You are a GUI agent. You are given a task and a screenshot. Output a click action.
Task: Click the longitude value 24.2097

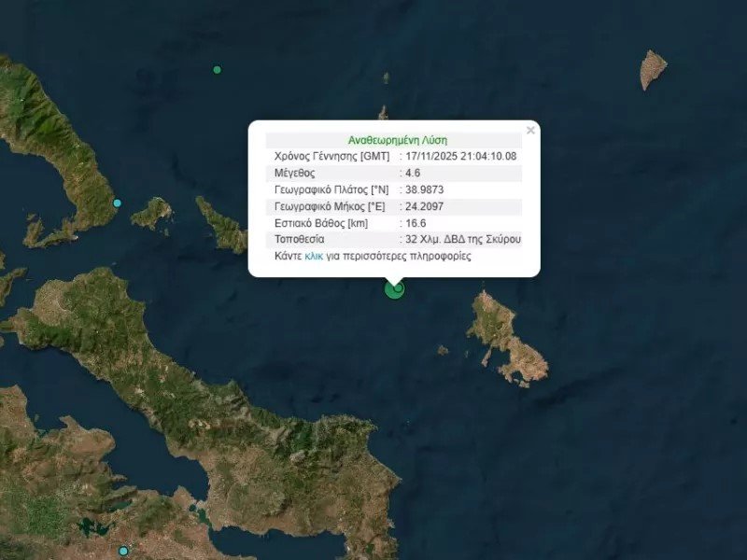tap(424, 206)
